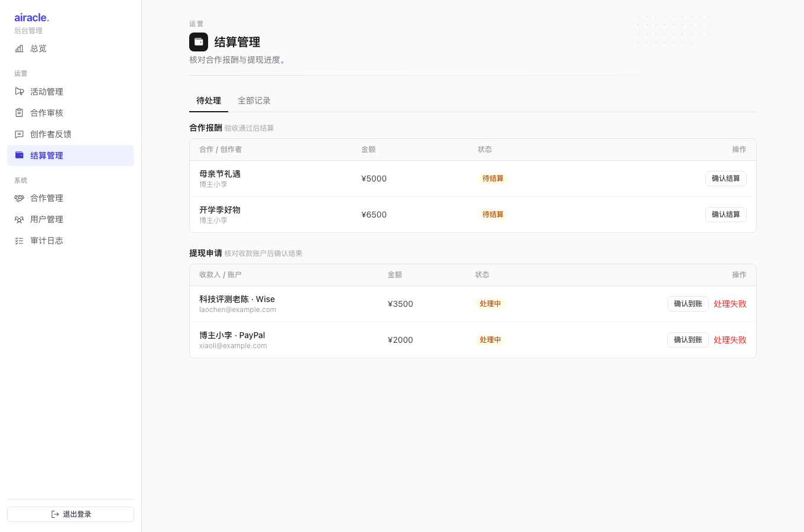Click 科技评测老陈 · Wise payee name

[x=237, y=299]
